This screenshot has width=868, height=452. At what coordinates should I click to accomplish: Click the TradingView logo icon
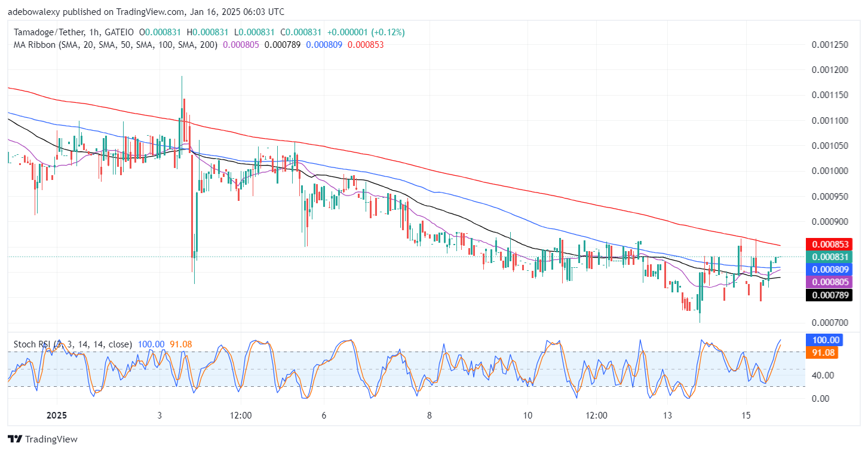[x=14, y=439]
